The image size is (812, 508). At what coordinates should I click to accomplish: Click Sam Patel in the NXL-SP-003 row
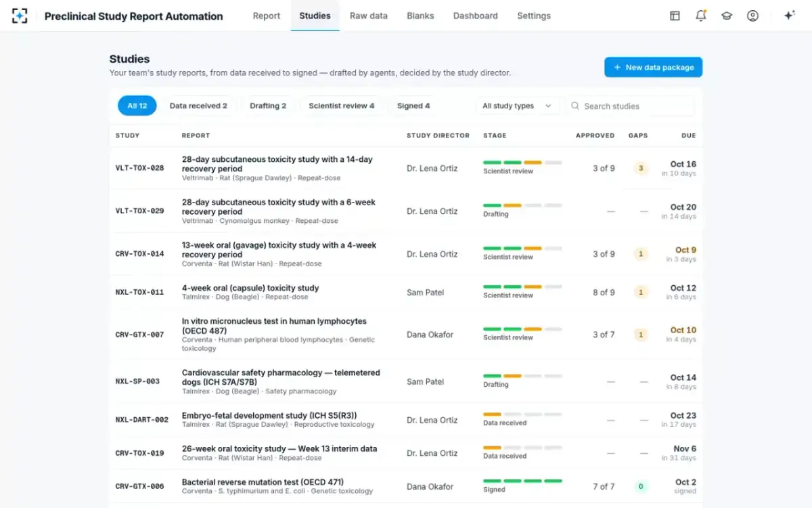426,381
